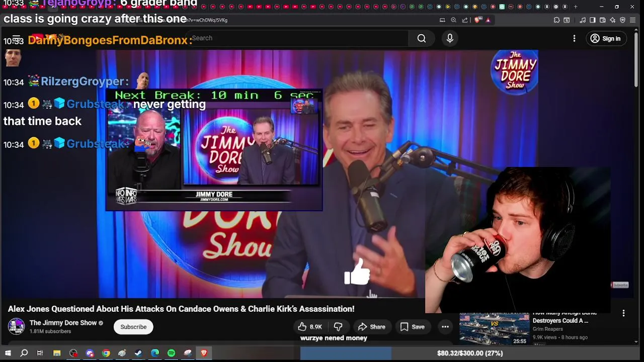Open Grim Reapers channel link

pos(547,329)
